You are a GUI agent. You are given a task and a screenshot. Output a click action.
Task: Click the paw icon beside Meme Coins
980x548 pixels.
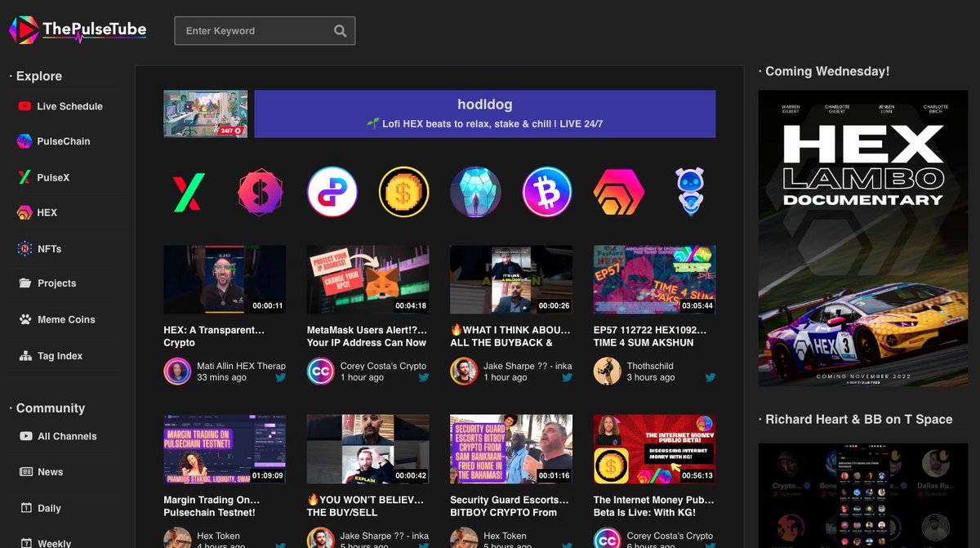25,319
